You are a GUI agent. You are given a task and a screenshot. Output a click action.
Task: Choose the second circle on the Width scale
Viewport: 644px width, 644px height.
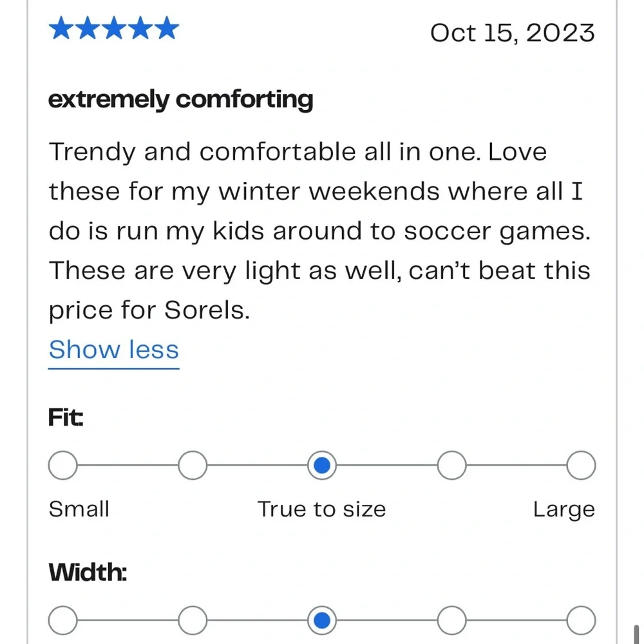192,620
